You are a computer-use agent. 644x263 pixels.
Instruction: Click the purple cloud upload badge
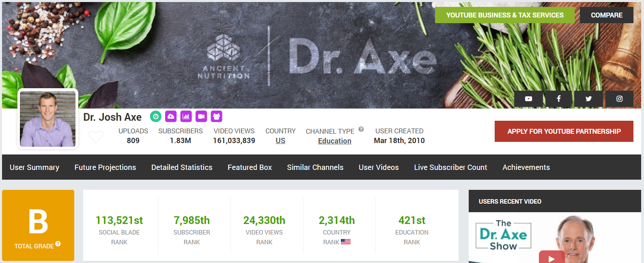coord(171,117)
